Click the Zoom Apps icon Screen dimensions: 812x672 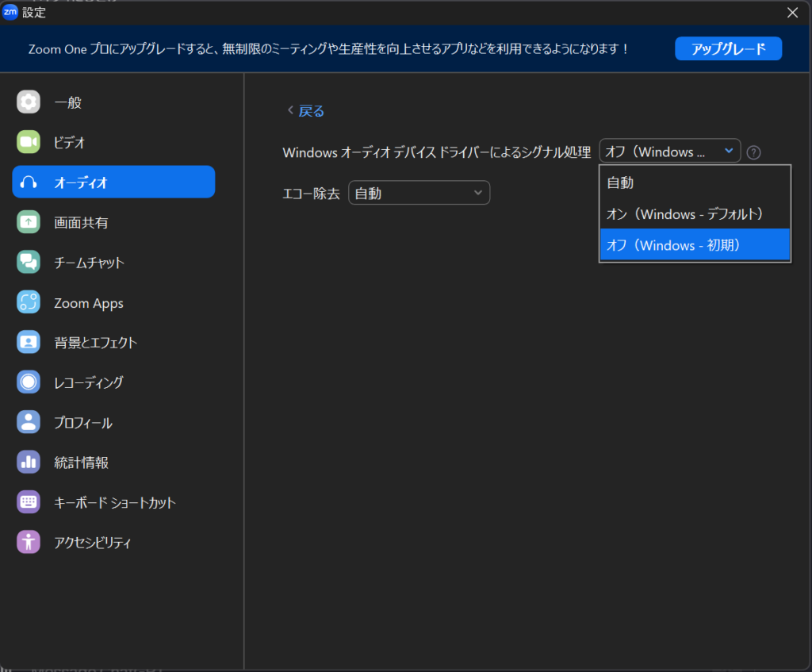point(29,302)
